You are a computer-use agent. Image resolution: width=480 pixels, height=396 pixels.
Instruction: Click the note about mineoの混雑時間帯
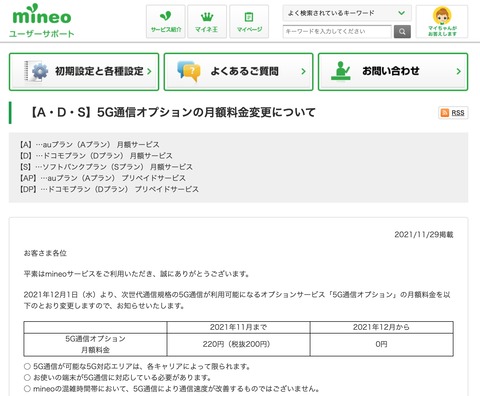point(172,389)
